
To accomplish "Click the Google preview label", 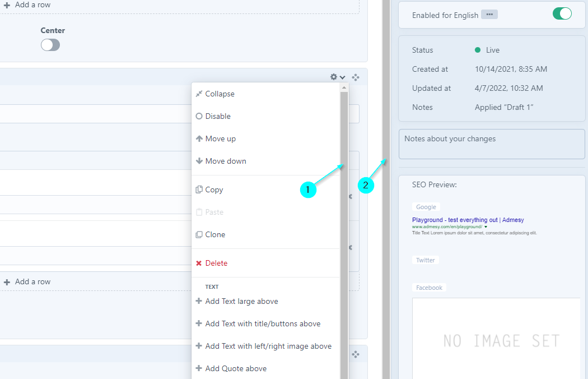I will coord(426,207).
